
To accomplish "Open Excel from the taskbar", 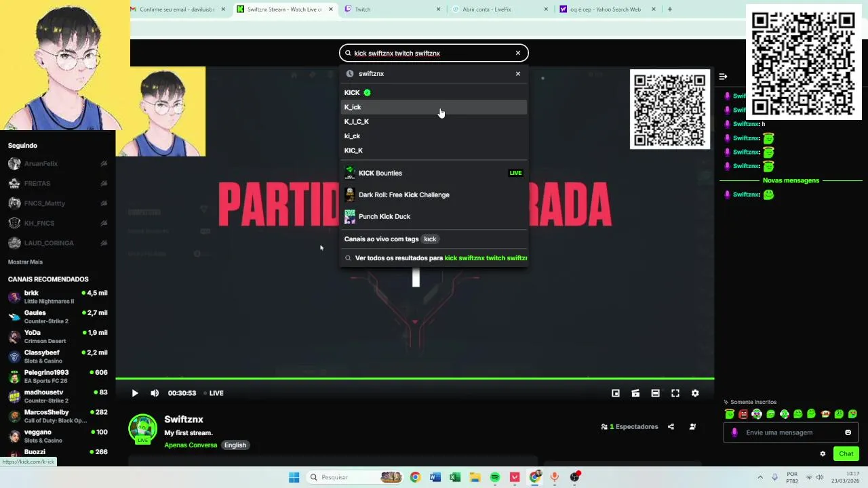I will pyautogui.click(x=455, y=477).
